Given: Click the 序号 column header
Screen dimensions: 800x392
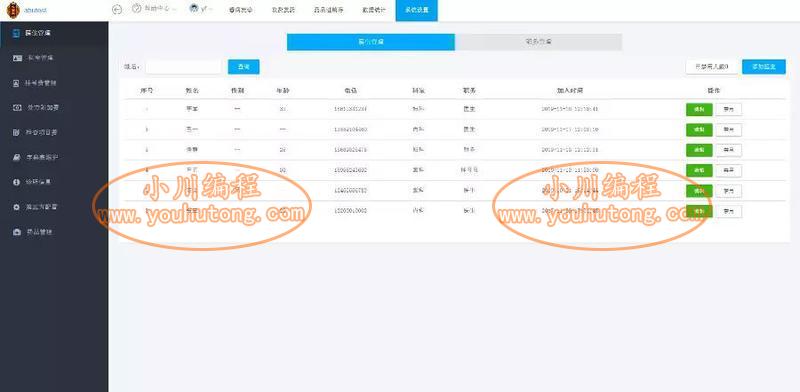Looking at the screenshot, I should coord(147,90).
